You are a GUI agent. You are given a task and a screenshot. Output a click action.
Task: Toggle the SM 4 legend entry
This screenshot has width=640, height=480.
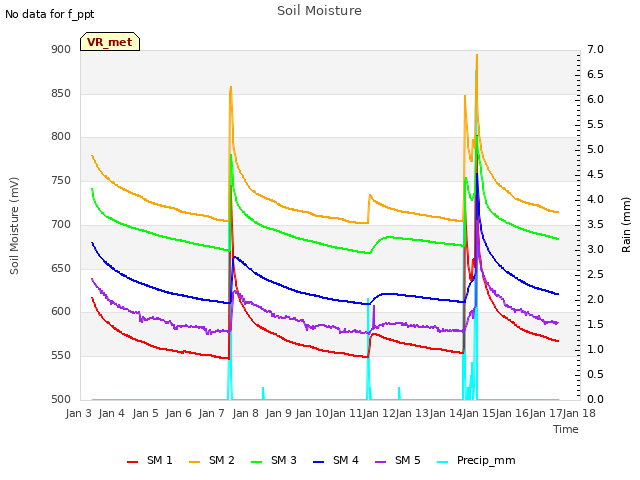click(x=336, y=460)
